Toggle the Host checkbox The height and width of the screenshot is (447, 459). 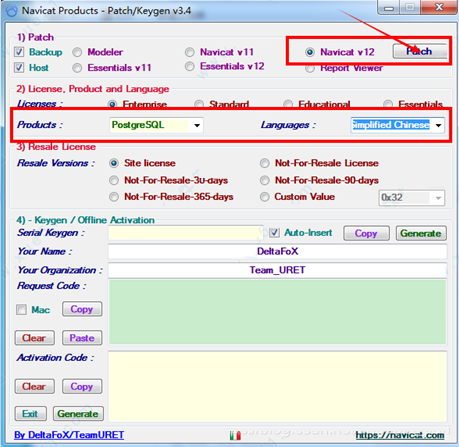(x=19, y=67)
